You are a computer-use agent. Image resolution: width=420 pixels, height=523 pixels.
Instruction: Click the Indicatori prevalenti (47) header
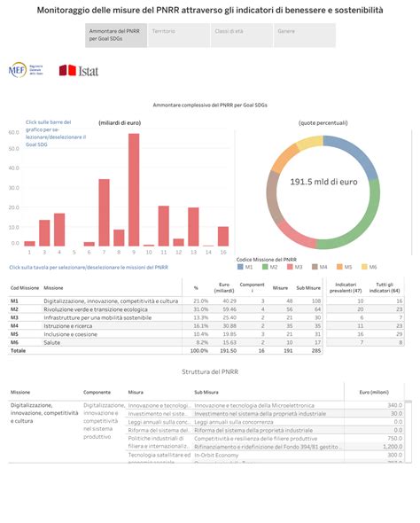(x=346, y=287)
